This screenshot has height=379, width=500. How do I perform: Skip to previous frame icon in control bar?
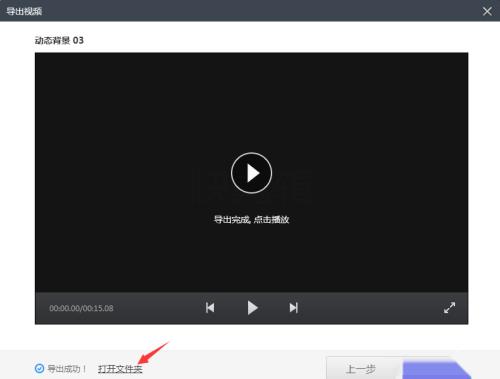(x=210, y=308)
